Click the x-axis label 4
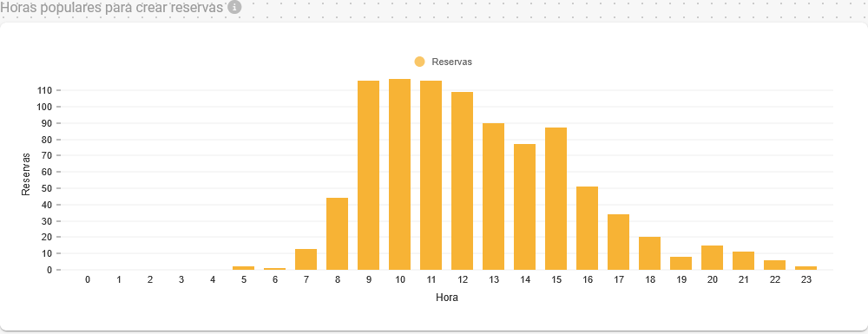This screenshot has height=334, width=868. (213, 280)
